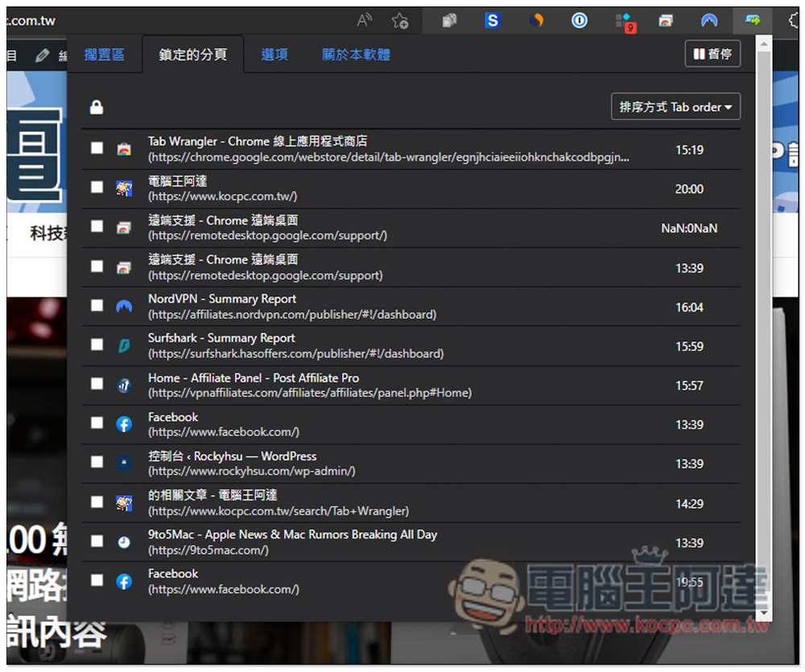Viewport: 805px width, 672px height.
Task: Open the 排序方式 Tab order dropdown
Action: 675,107
